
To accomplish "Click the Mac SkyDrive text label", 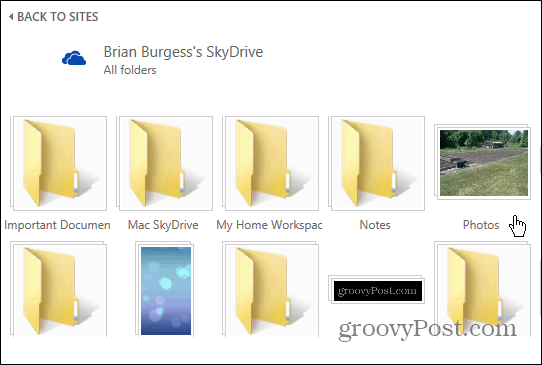I will tap(163, 225).
